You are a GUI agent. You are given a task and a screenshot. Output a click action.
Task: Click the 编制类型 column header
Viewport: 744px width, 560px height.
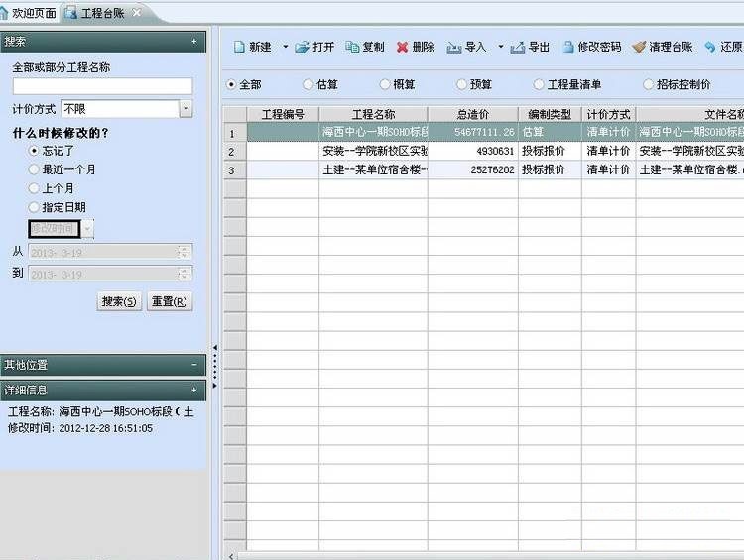pos(550,114)
